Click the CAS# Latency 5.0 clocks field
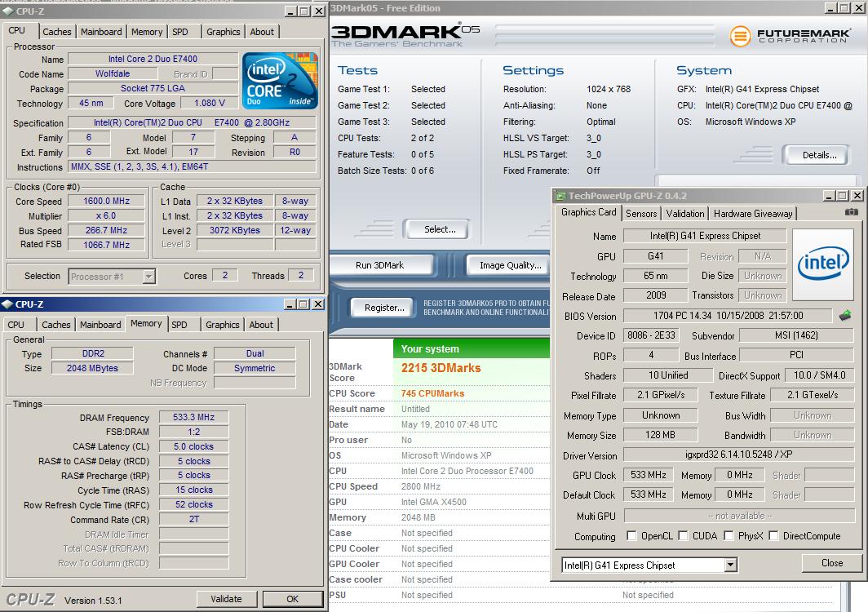This screenshot has width=868, height=612. click(x=194, y=446)
